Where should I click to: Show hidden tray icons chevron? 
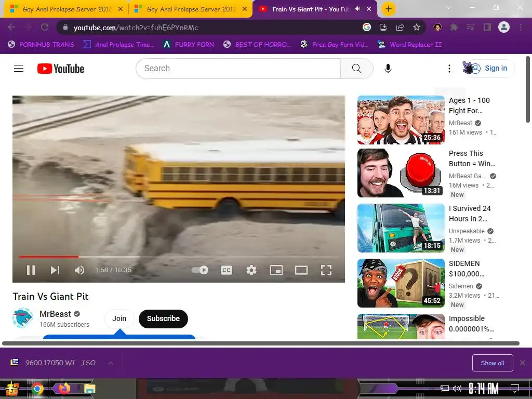point(431,389)
